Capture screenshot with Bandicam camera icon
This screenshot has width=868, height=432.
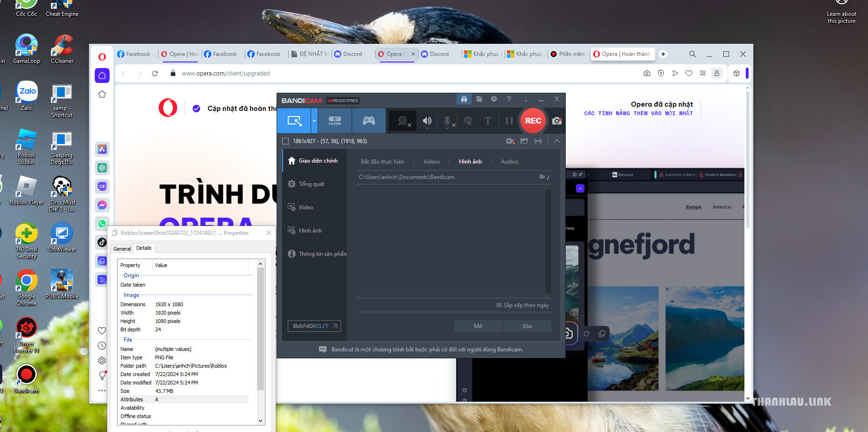557,121
